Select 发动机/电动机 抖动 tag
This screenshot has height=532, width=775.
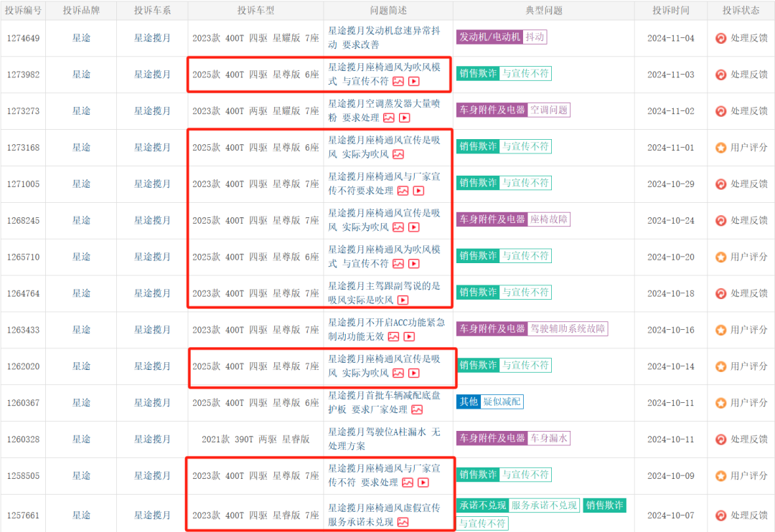tap(501, 37)
